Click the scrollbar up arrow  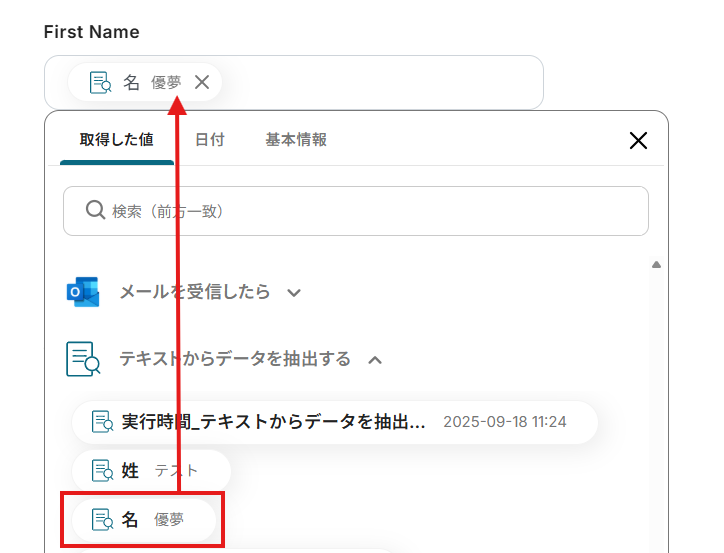[x=656, y=265]
